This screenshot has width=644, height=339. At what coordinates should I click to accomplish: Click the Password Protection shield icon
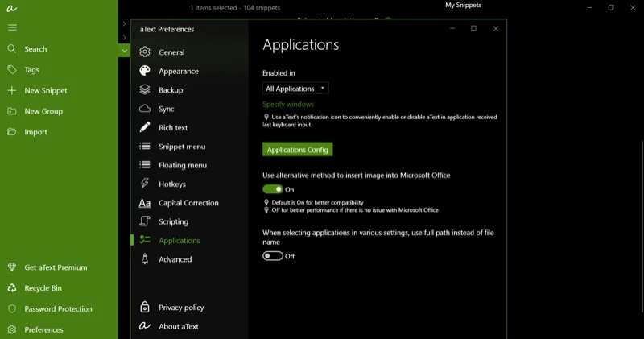[12, 309]
